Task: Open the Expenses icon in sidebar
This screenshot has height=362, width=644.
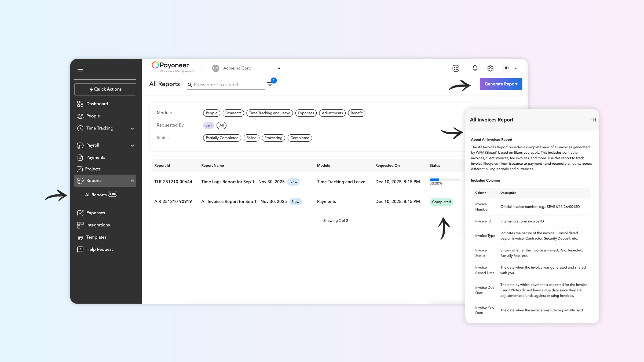Action: click(80, 213)
